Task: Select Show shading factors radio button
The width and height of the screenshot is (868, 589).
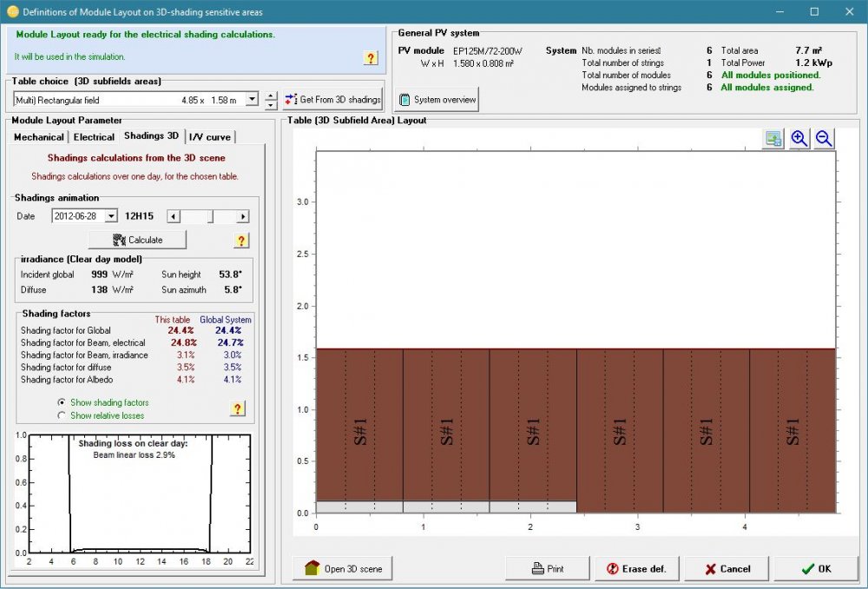Action: click(x=62, y=403)
